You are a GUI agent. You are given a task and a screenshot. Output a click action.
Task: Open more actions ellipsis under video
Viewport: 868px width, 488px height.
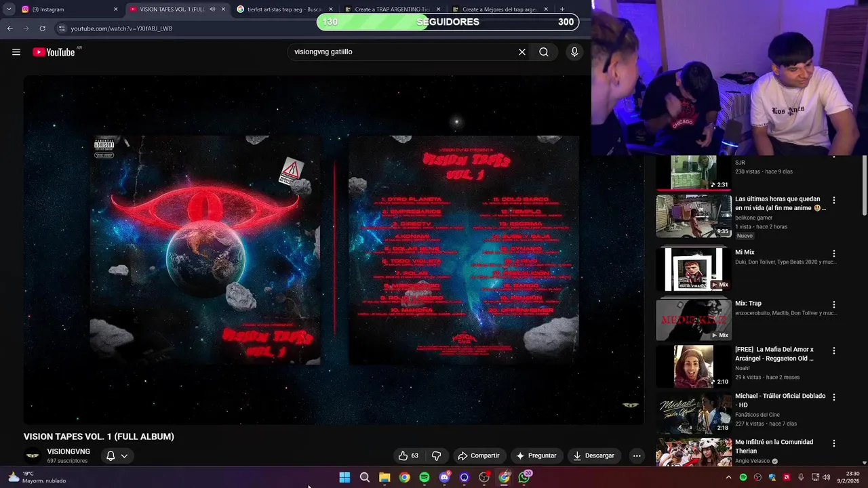click(x=637, y=455)
